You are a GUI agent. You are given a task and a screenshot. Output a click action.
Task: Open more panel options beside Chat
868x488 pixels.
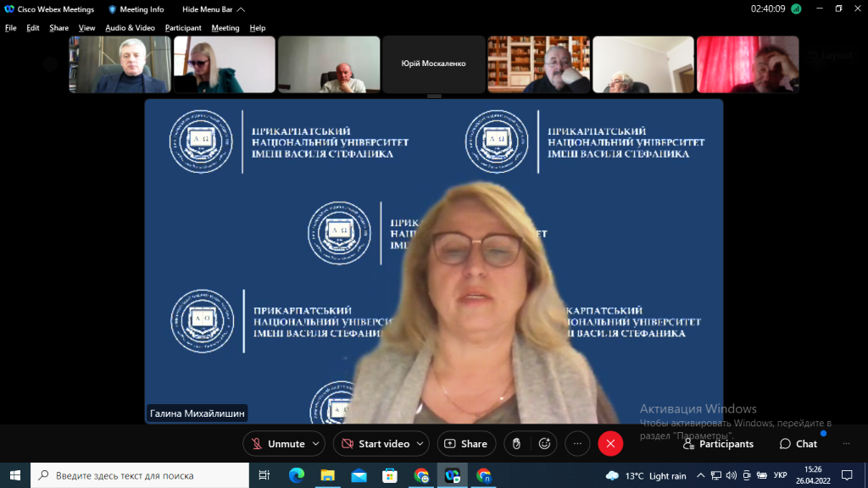click(x=845, y=443)
